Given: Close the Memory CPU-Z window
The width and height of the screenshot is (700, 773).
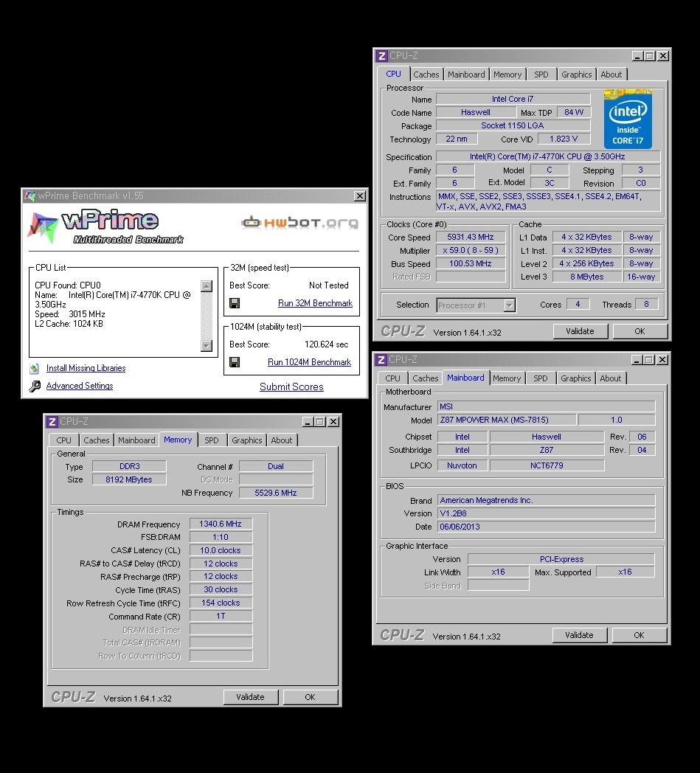Looking at the screenshot, I should [333, 422].
